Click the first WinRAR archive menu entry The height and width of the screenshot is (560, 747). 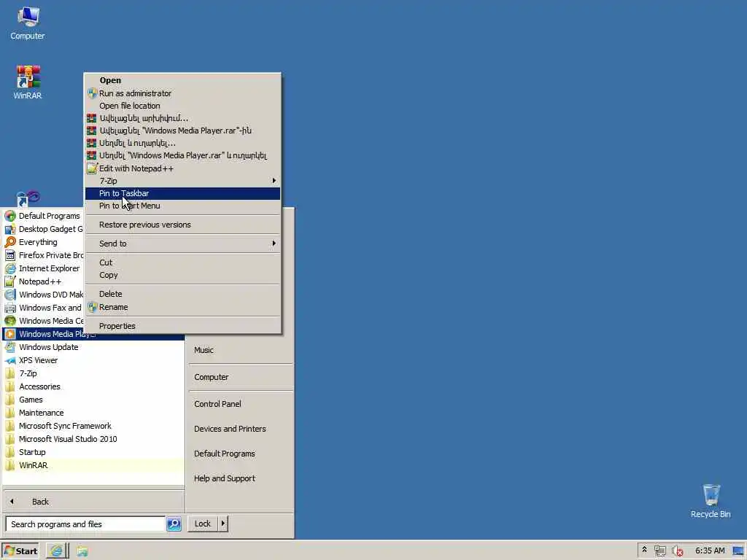[x=182, y=118]
